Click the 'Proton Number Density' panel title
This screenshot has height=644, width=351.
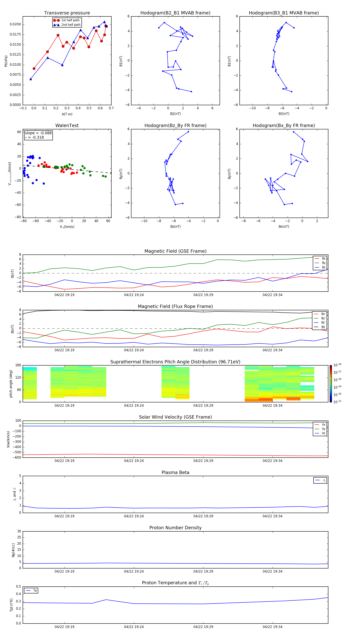coord(175,528)
